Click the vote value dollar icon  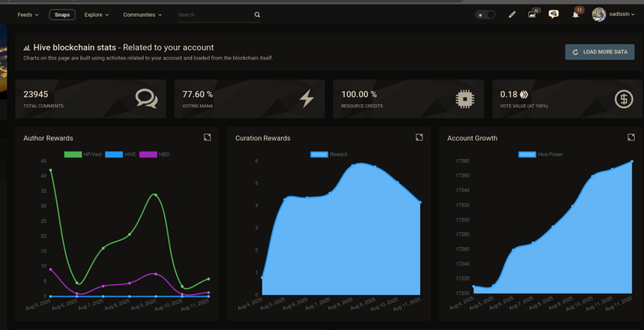(x=624, y=99)
